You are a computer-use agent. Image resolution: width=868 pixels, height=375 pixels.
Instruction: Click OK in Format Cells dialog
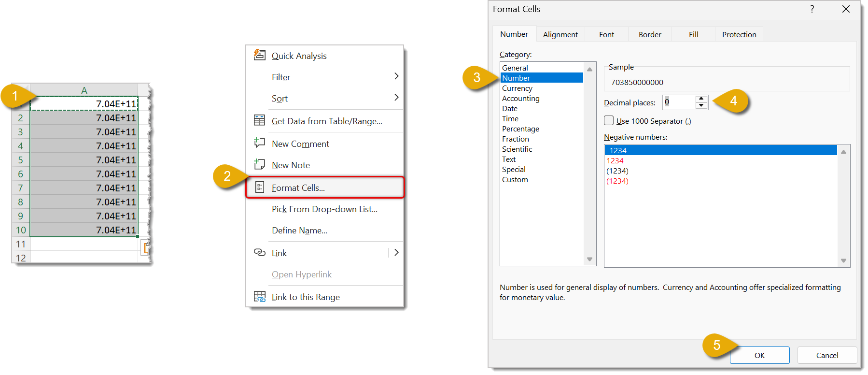(x=759, y=355)
